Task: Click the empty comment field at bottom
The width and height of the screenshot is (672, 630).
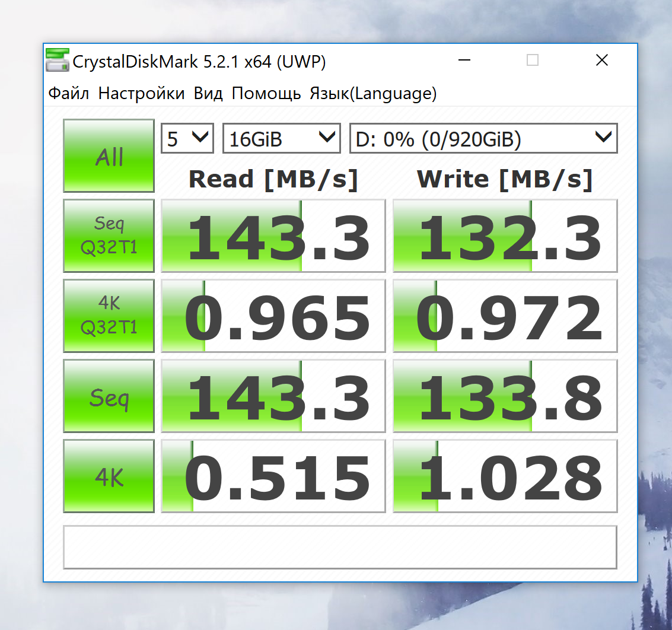Action: pyautogui.click(x=340, y=548)
